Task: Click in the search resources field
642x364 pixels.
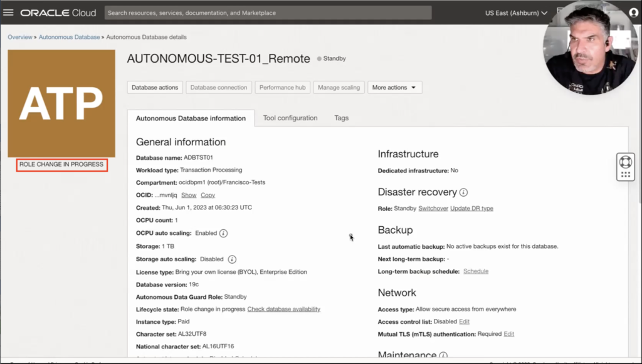Action: pos(268,13)
